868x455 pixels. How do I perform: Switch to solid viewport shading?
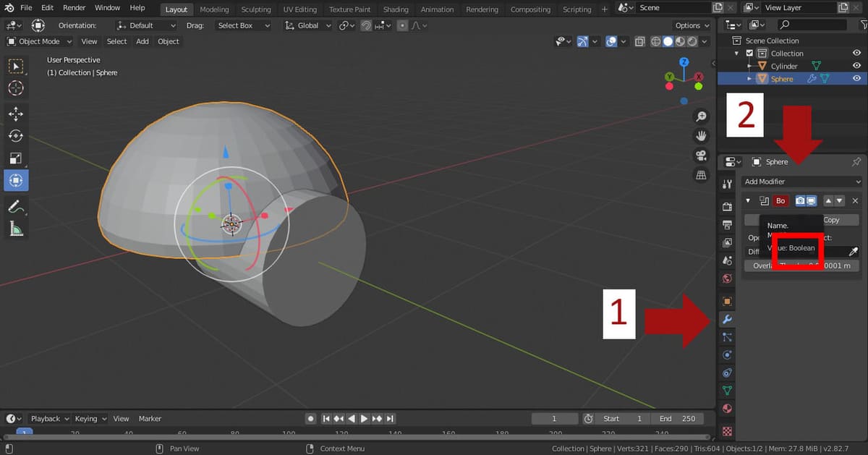pos(668,42)
